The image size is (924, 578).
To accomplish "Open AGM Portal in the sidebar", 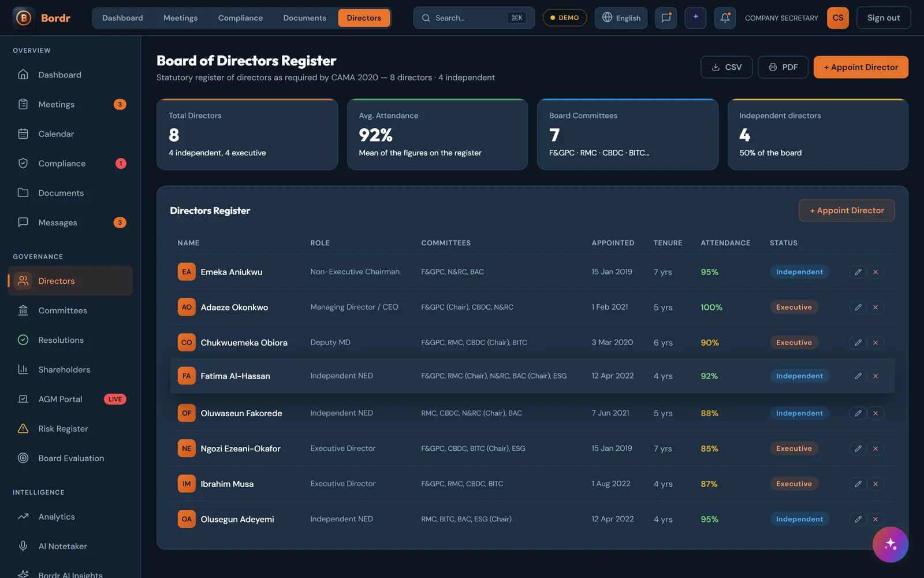I will point(70,399).
